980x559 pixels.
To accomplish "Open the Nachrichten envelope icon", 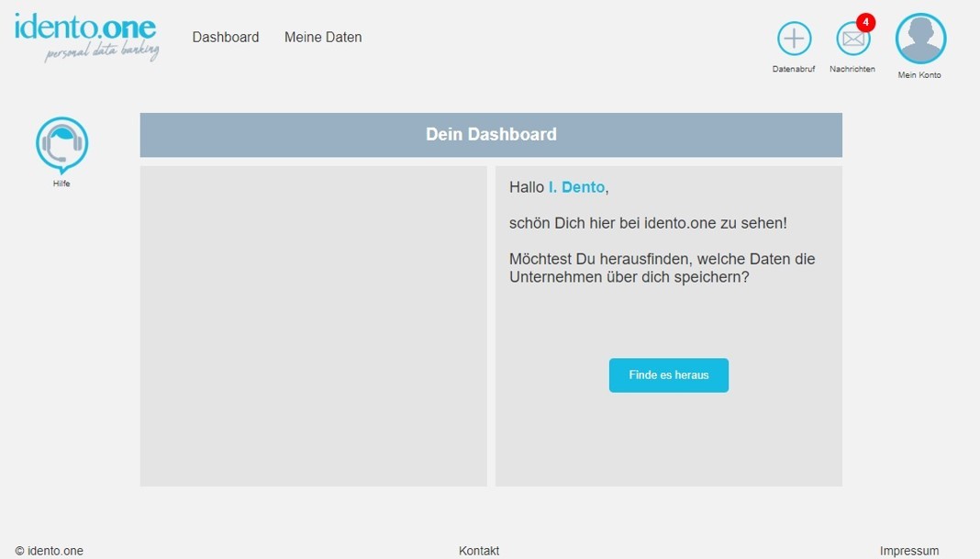I will click(852, 39).
